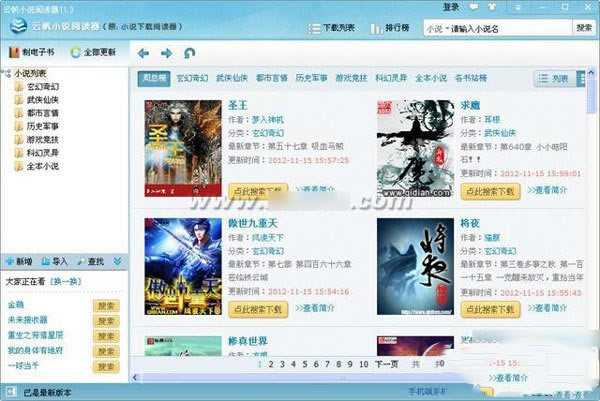Open the title bar main menu arrow

(x=517, y=7)
